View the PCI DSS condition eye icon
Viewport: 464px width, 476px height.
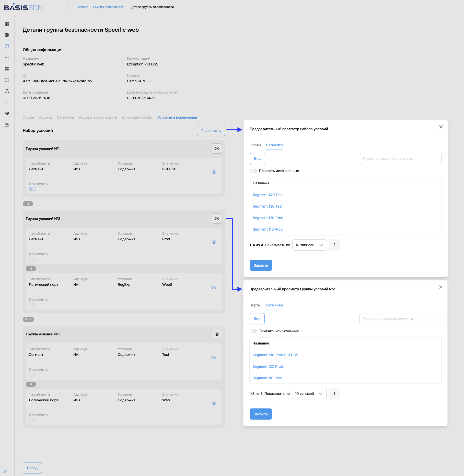point(214,172)
